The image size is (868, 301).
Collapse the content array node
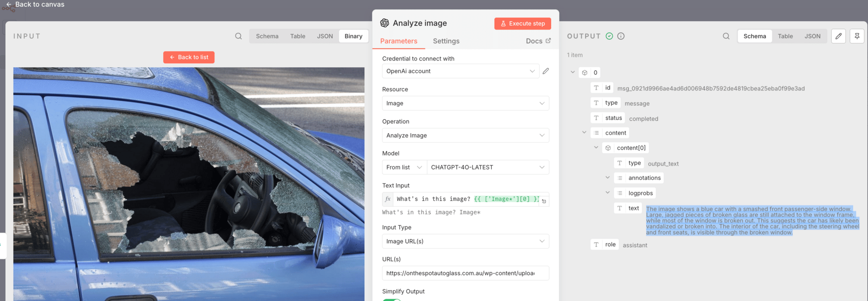coord(585,132)
